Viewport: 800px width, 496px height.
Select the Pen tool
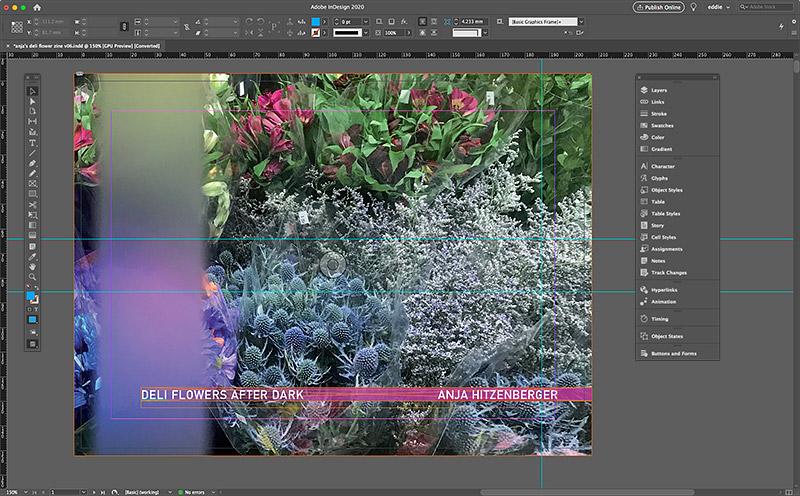pyautogui.click(x=33, y=163)
